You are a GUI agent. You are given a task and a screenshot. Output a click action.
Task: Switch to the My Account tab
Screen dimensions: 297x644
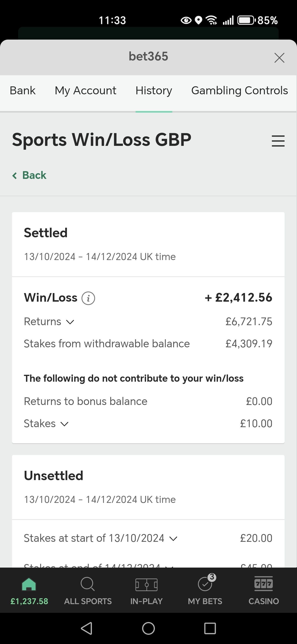85,90
